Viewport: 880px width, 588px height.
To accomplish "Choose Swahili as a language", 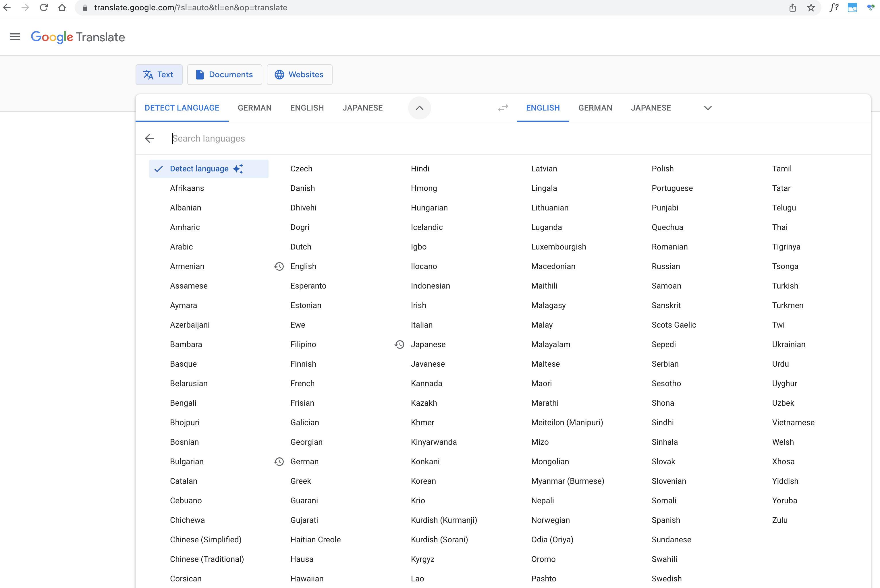I will (664, 559).
